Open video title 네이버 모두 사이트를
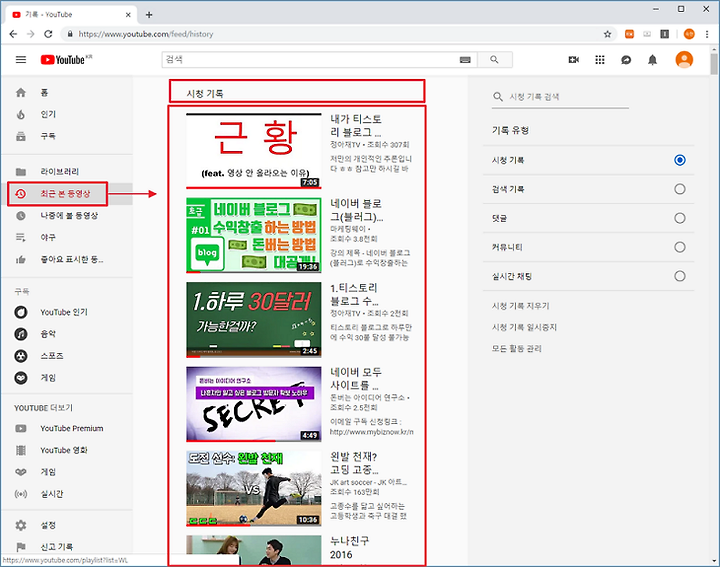This screenshot has height=567, width=720. (x=356, y=378)
